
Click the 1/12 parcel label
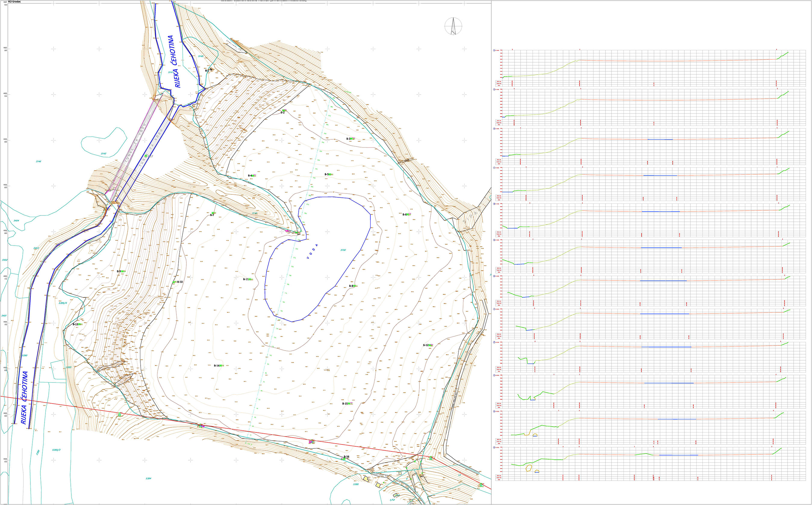point(392,500)
